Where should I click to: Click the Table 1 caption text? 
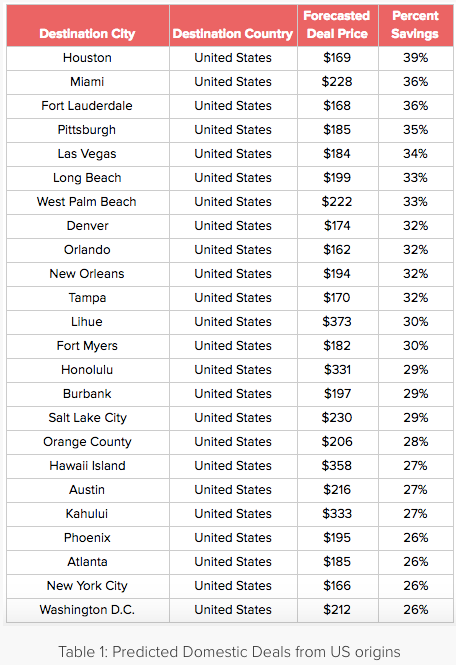click(x=229, y=651)
